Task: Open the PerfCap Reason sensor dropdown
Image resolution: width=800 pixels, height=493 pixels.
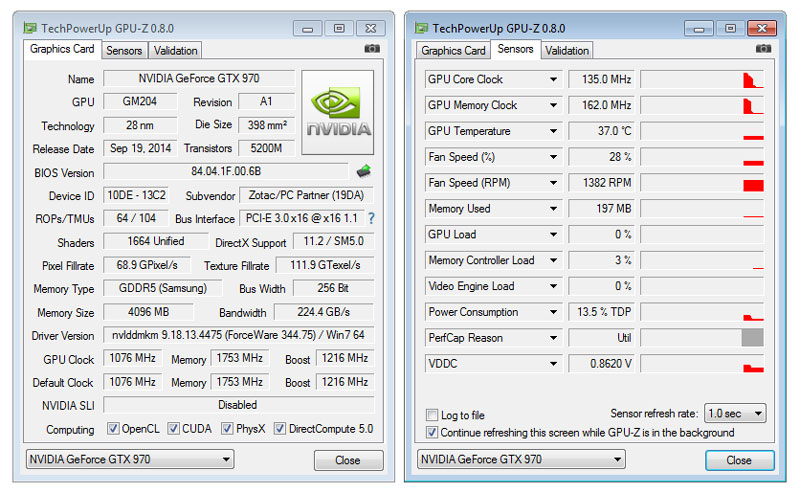Action: 553,338
